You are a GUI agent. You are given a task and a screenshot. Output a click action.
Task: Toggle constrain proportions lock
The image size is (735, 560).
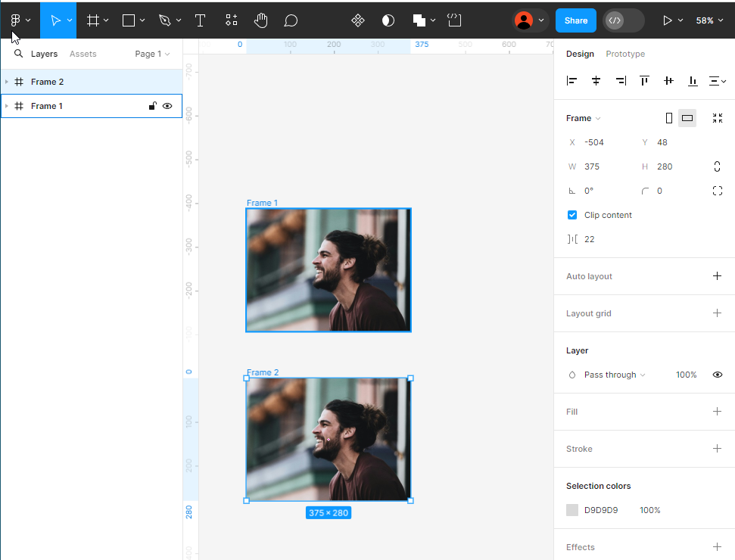tap(717, 166)
